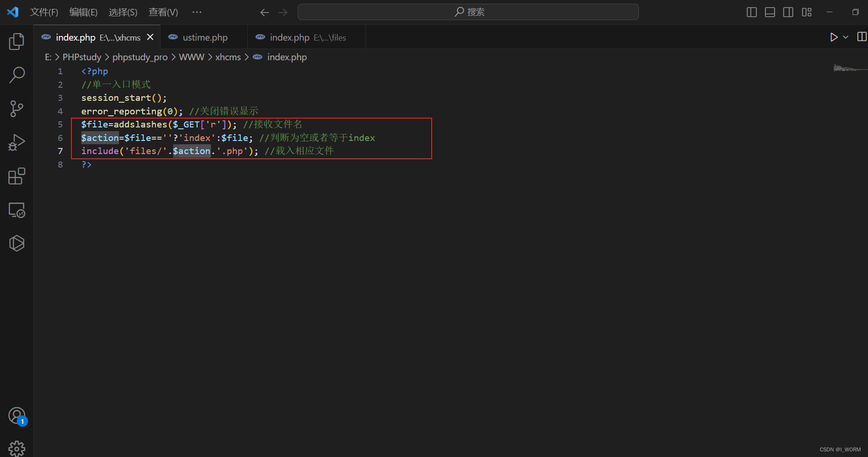Open the 编辑(E) menu
This screenshot has width=868, height=457.
tap(84, 12)
